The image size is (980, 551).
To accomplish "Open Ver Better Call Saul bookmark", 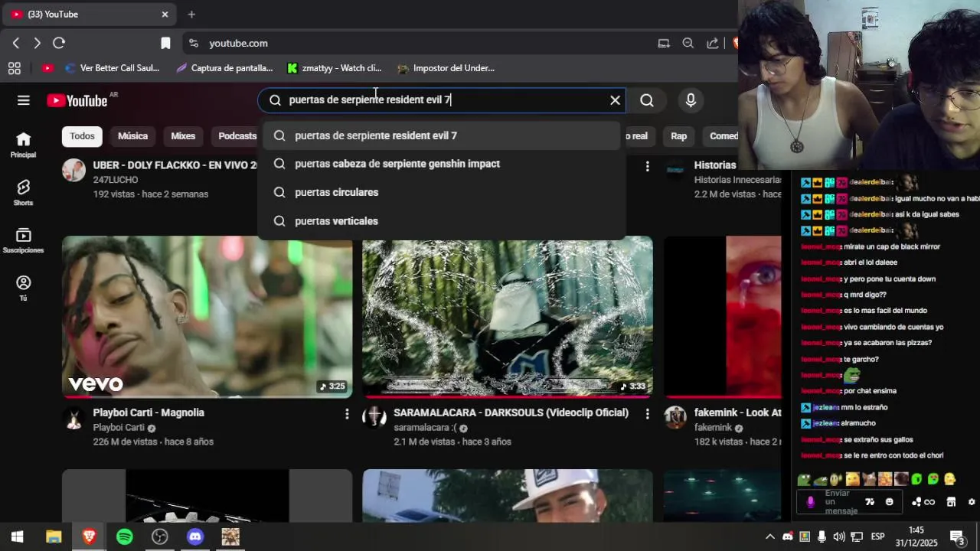I will tap(112, 68).
